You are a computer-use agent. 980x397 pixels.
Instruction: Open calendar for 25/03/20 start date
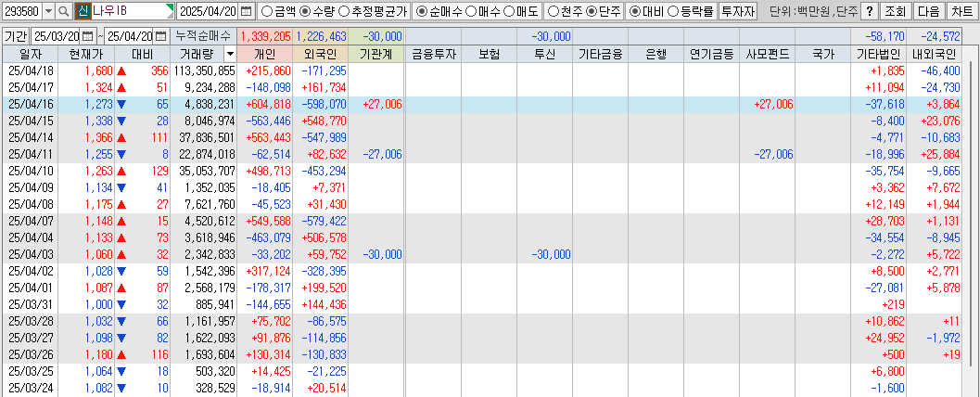tap(87, 36)
